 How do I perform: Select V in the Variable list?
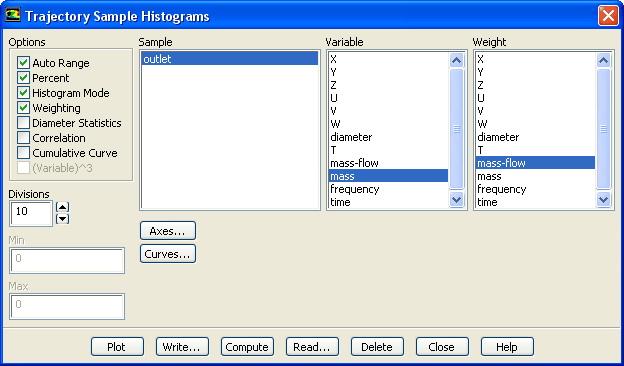(x=388, y=111)
